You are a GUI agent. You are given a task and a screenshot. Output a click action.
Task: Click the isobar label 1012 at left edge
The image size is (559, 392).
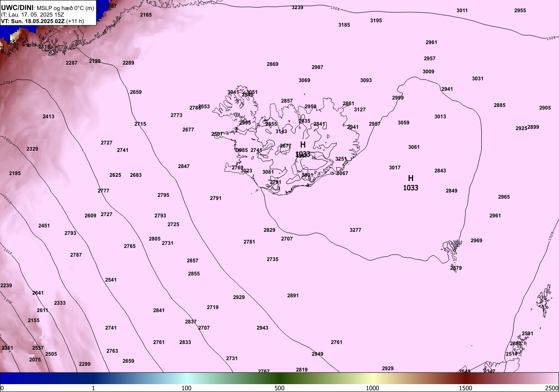[7, 252]
